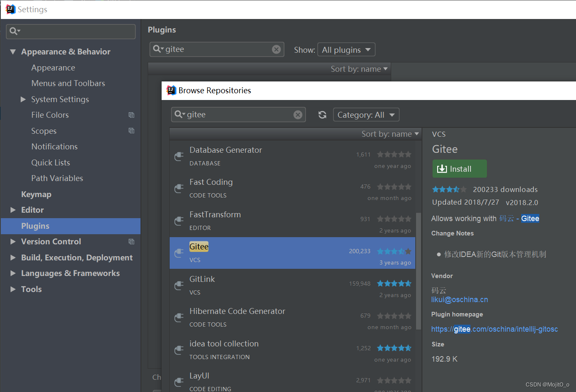Click plugin icon beside Gitee row
The height and width of the screenshot is (392, 576).
(x=179, y=253)
